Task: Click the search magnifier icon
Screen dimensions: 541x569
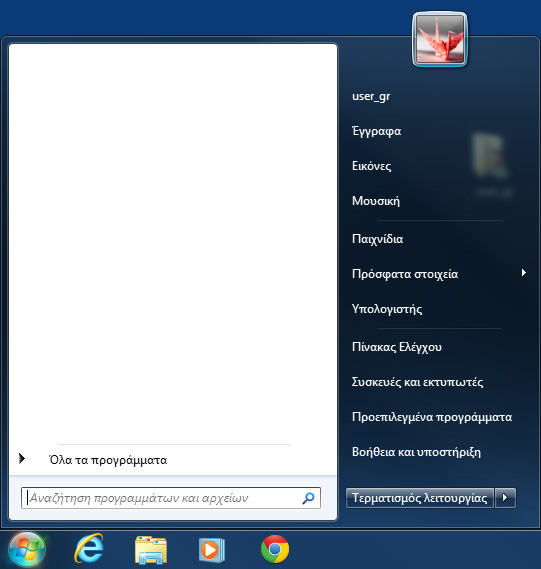Action: coord(308,498)
